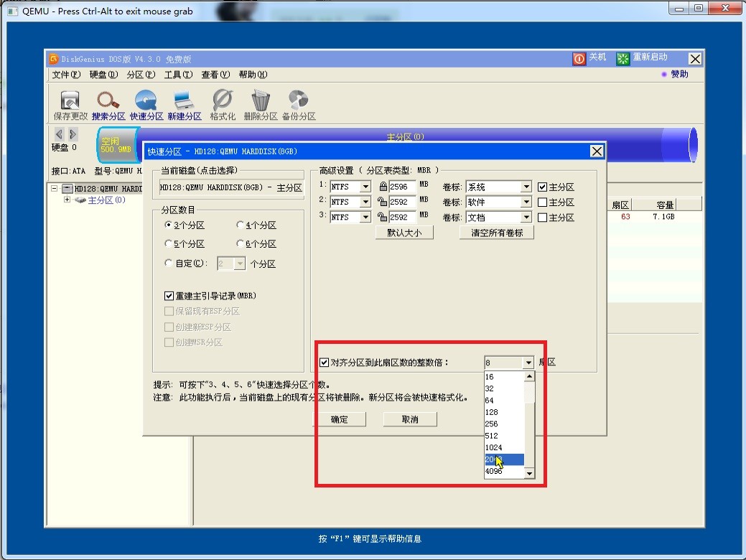Click the Save Changes (保存更改) toolbar icon
Viewport: 746px width, 560px height.
70,101
